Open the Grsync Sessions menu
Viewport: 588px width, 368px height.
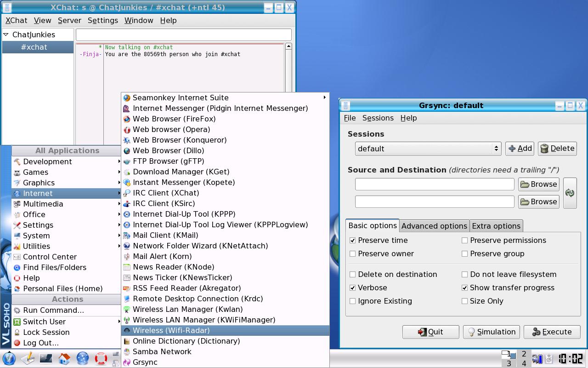click(378, 118)
